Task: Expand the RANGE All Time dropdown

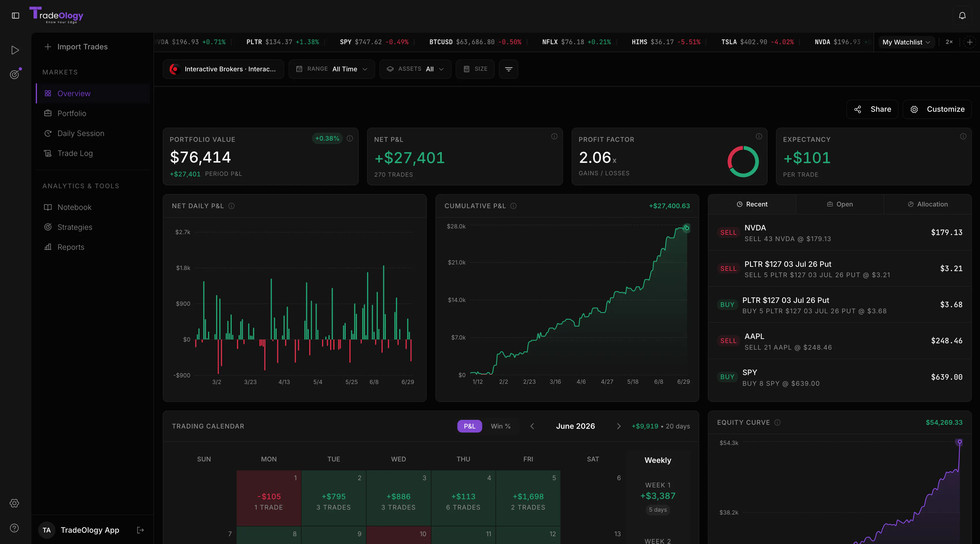Action: [x=332, y=69]
